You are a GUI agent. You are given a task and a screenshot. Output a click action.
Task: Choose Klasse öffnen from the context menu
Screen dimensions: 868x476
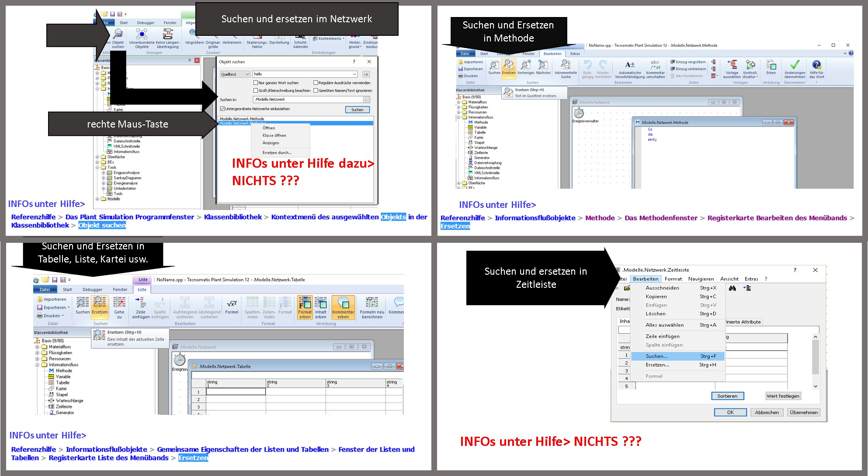(x=274, y=135)
